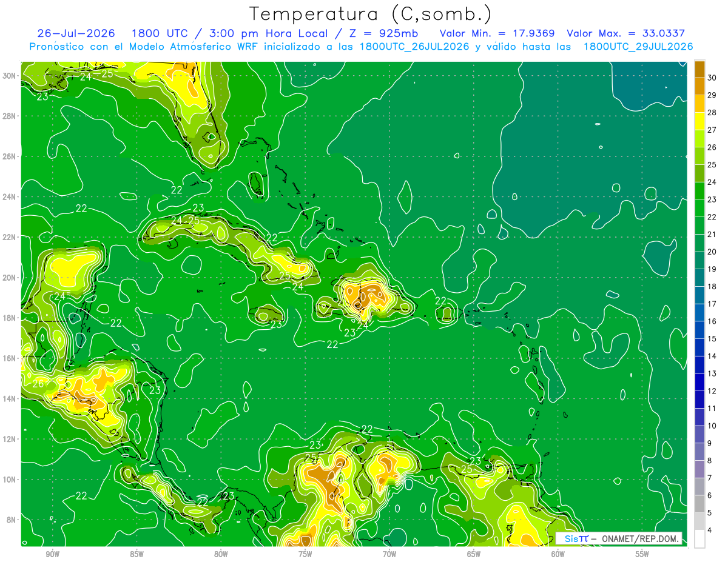The width and height of the screenshot is (728, 562).
Task: Click the gray legend swatch between 5 and 6
Action: (699, 504)
